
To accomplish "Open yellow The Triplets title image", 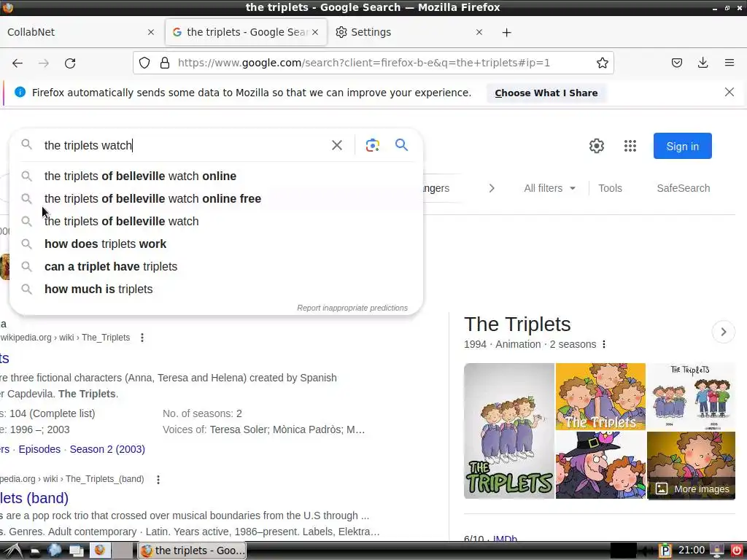I will pos(600,397).
